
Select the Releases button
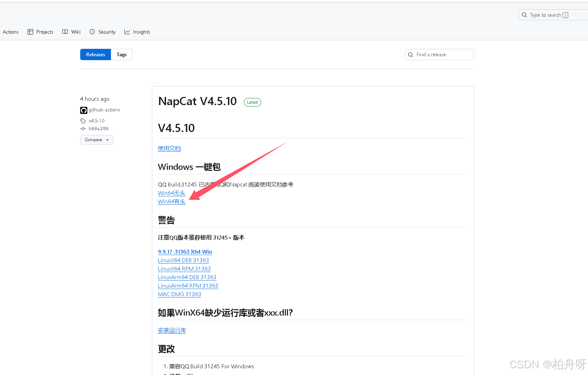pos(95,54)
